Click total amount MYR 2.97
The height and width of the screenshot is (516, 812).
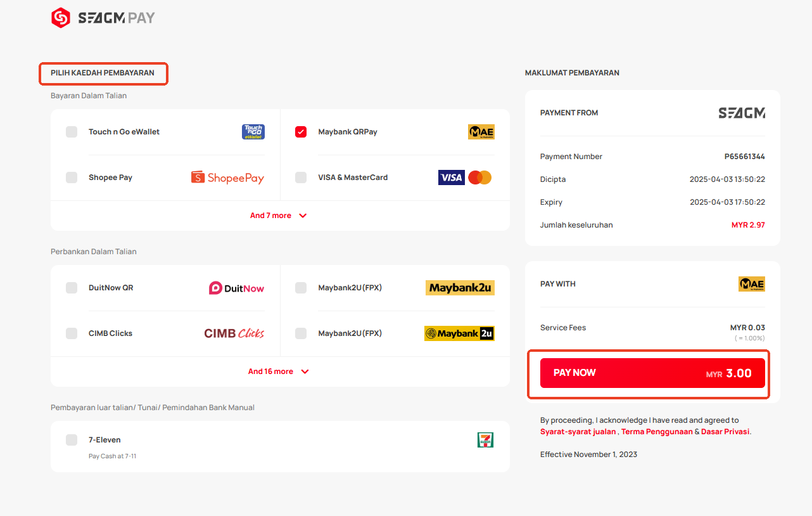point(748,225)
